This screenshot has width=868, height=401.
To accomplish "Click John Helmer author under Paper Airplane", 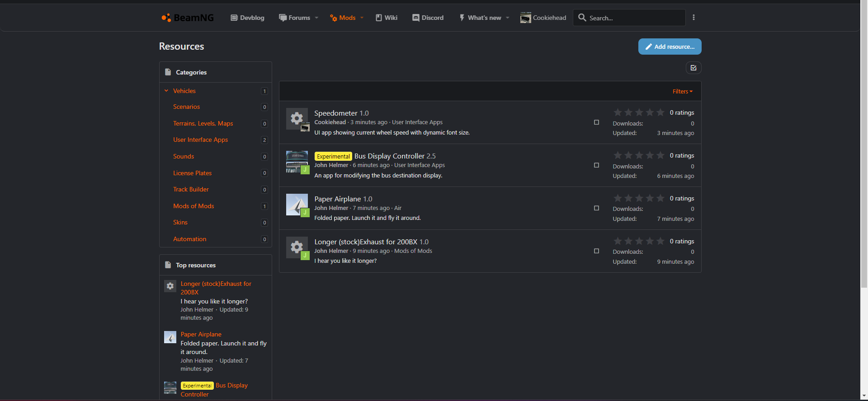I will tap(331, 208).
